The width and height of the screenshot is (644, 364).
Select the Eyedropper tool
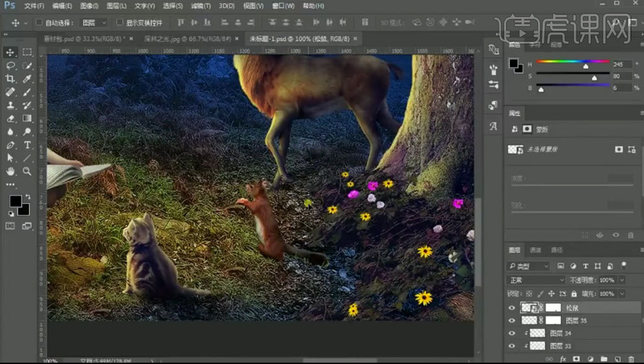(x=27, y=79)
